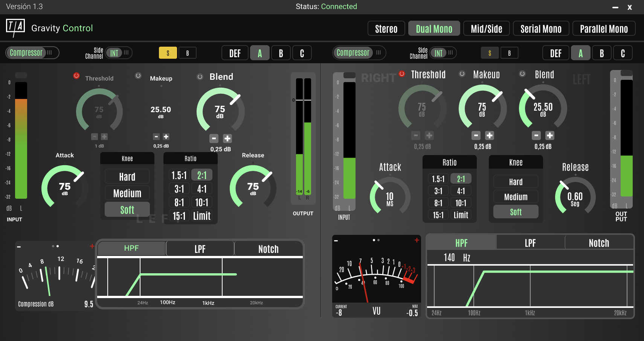Toggle the right Compressor switch

[359, 53]
